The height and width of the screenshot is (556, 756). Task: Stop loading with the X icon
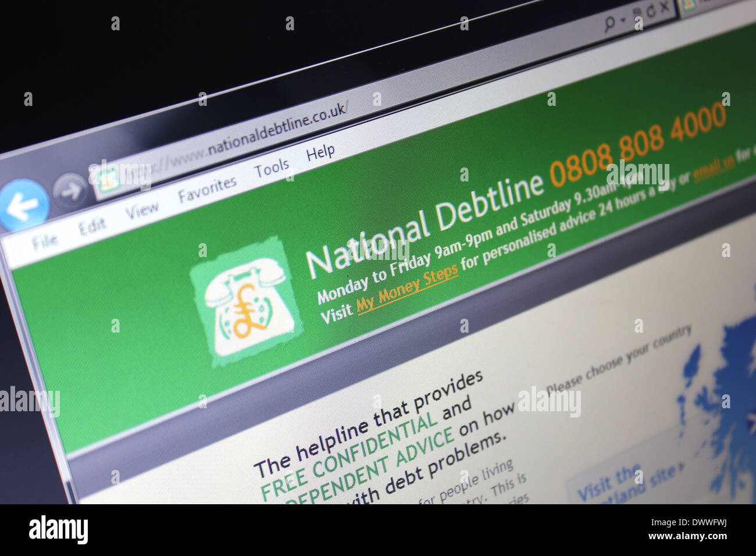click(x=664, y=7)
